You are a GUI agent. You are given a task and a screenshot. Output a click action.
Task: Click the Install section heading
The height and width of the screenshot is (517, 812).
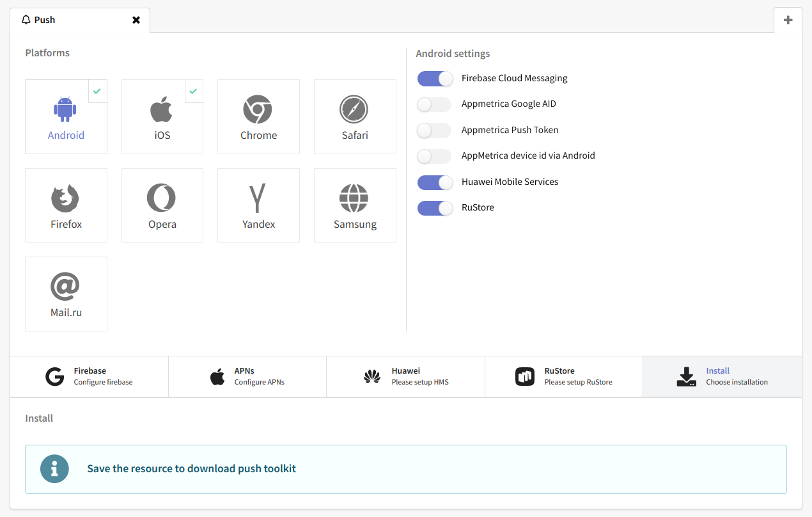click(39, 418)
